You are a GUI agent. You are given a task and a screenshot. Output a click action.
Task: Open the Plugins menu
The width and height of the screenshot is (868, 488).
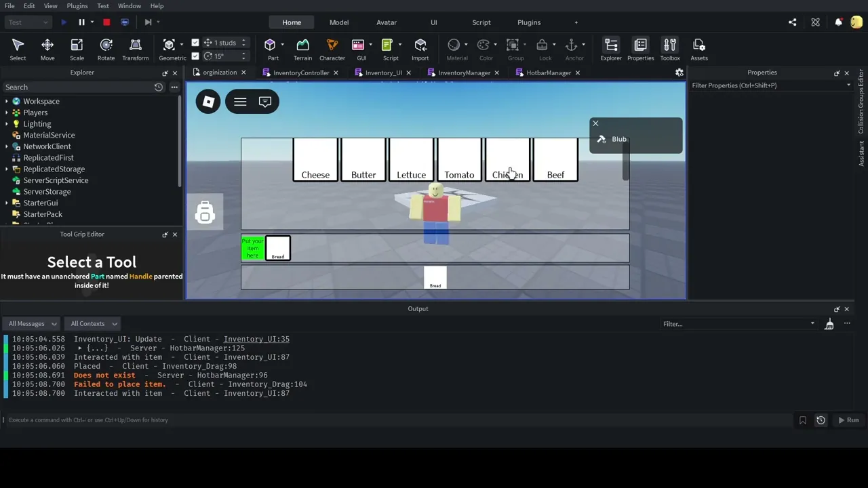tap(77, 5)
